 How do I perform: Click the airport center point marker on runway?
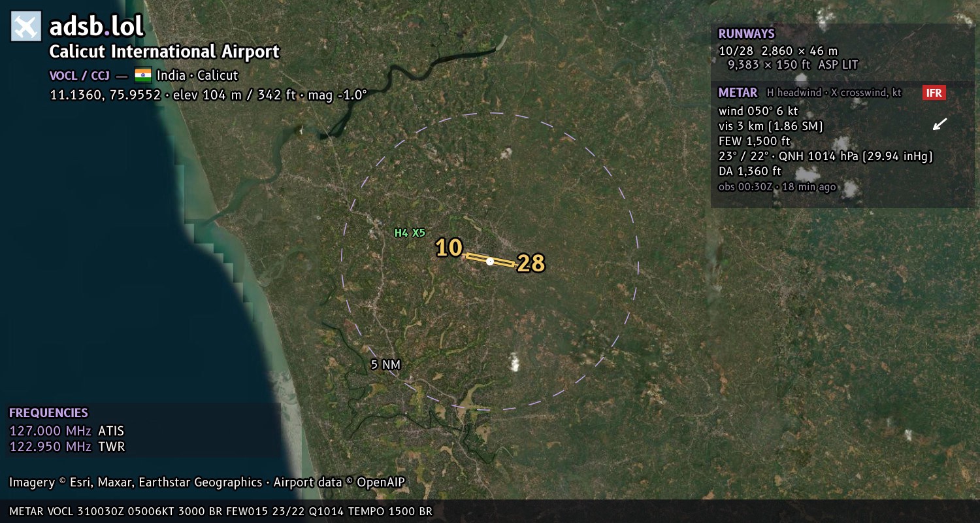pyautogui.click(x=490, y=261)
